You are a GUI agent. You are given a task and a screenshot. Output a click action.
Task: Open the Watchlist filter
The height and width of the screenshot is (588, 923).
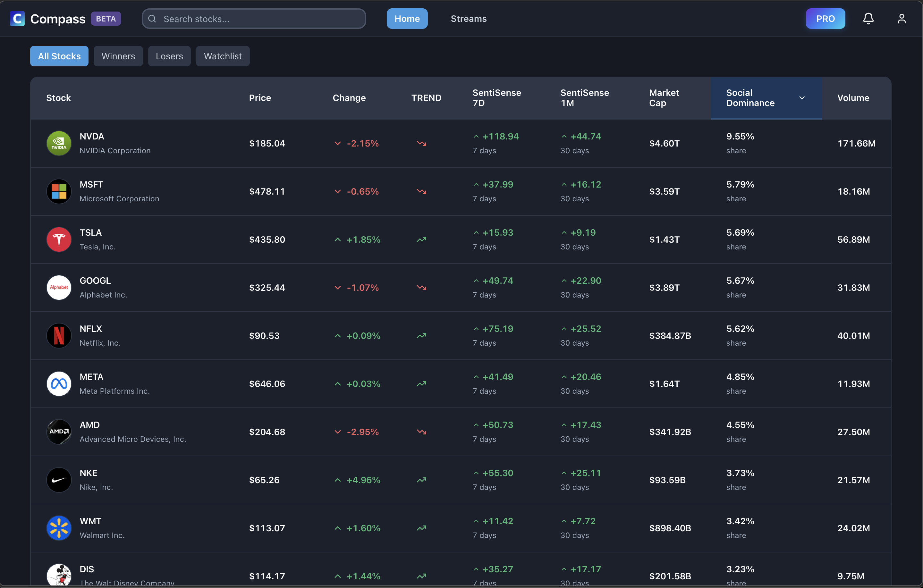pos(223,56)
